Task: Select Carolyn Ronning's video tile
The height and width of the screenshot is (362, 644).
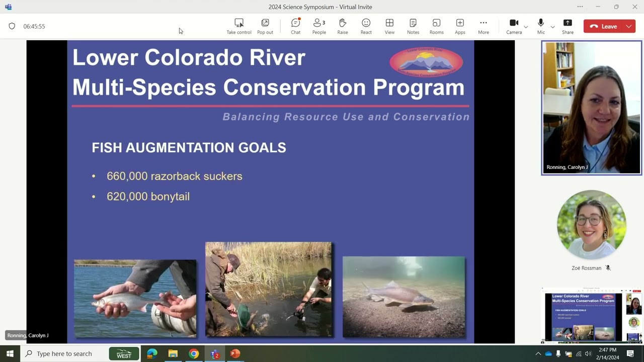Action: [591, 108]
